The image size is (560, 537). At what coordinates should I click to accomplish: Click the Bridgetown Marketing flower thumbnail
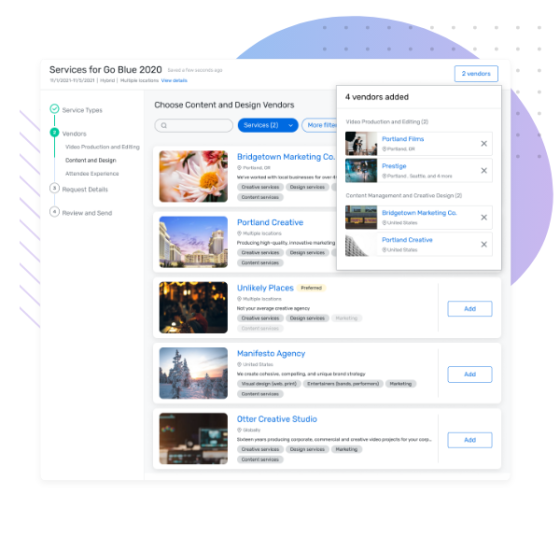pyautogui.click(x=193, y=176)
